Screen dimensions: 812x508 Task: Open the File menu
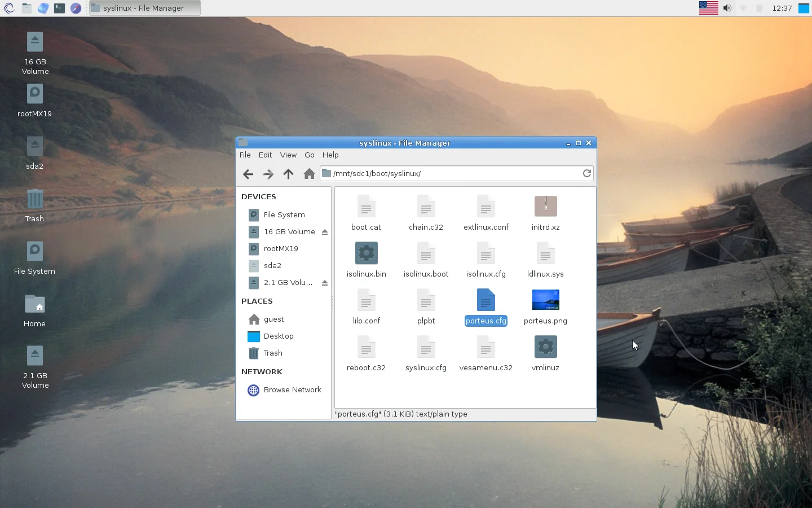coord(245,155)
